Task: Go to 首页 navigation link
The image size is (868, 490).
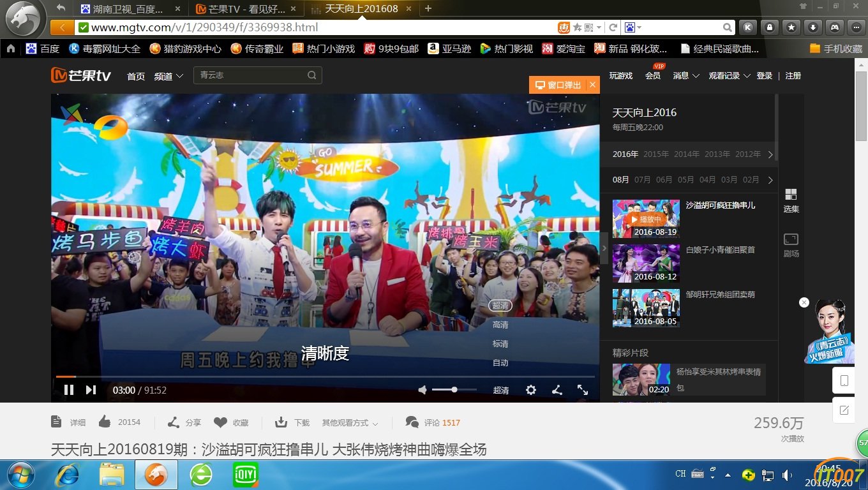Action: click(136, 76)
